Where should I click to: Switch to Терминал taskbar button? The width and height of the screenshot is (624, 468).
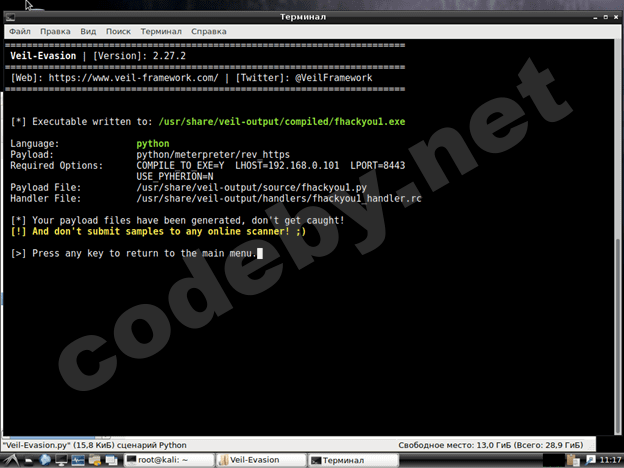coord(353,460)
